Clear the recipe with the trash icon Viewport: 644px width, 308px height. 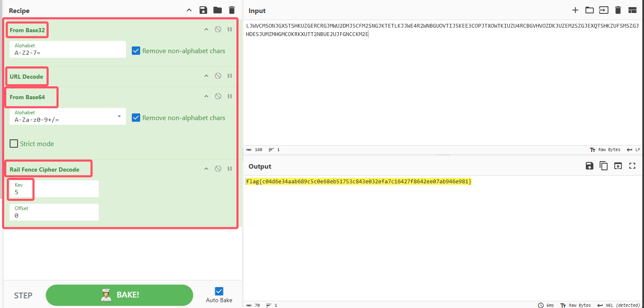(x=232, y=10)
